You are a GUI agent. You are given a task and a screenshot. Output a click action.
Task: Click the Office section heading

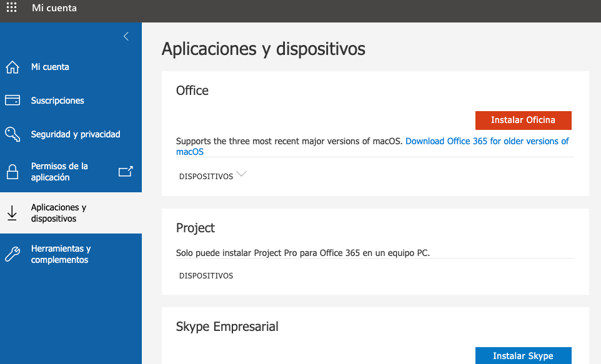pyautogui.click(x=192, y=91)
